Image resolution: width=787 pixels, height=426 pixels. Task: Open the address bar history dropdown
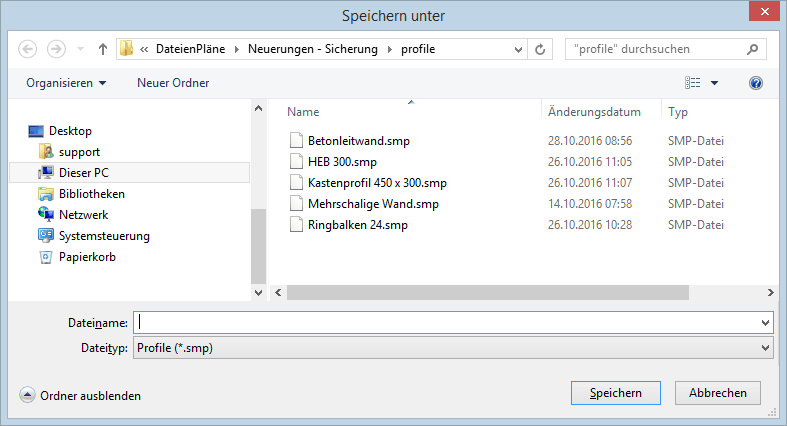[x=518, y=49]
